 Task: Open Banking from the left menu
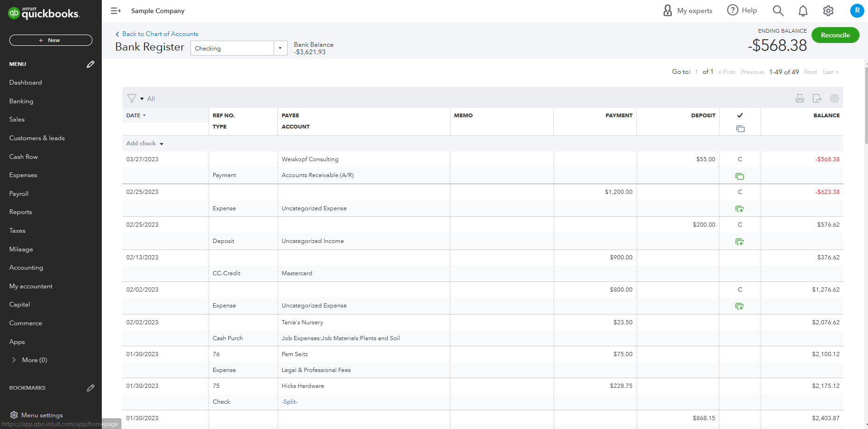pyautogui.click(x=21, y=101)
